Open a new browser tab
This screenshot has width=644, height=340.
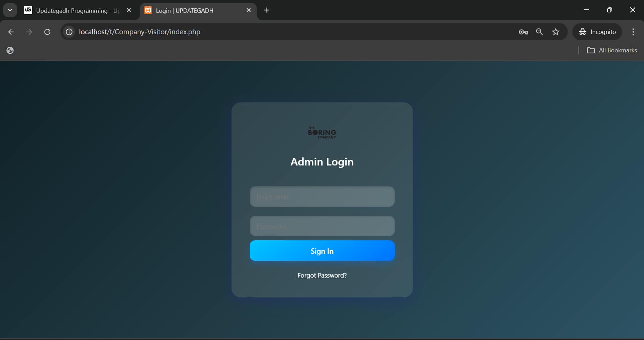pyautogui.click(x=267, y=10)
